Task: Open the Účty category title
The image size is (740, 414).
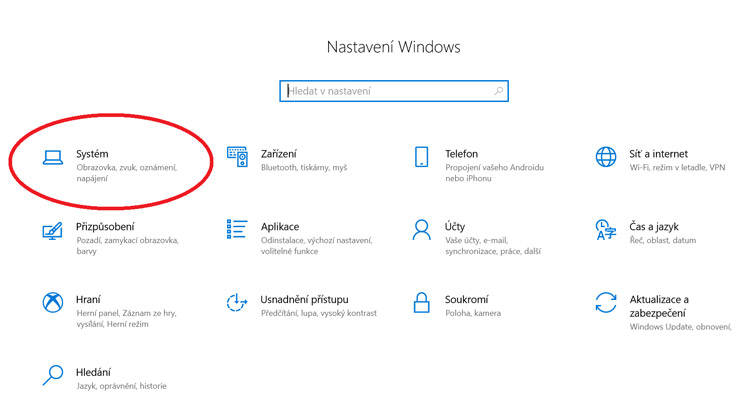Action: coord(455,227)
